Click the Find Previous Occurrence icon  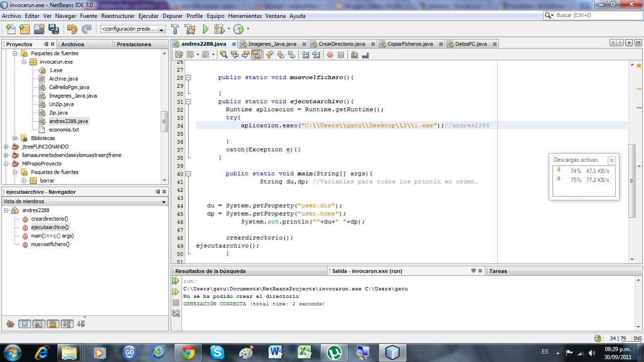click(x=235, y=55)
